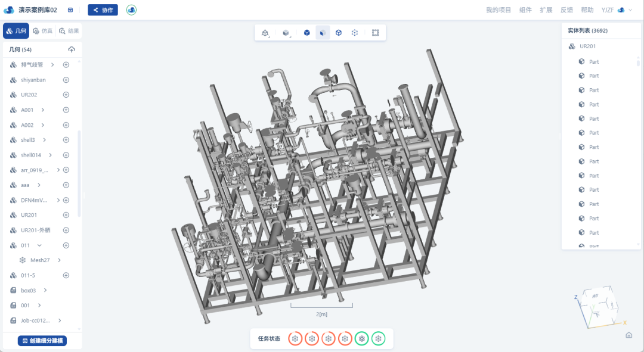Add mesh to 排气歧管 with plus icon
This screenshot has width=644, height=352.
[66, 65]
